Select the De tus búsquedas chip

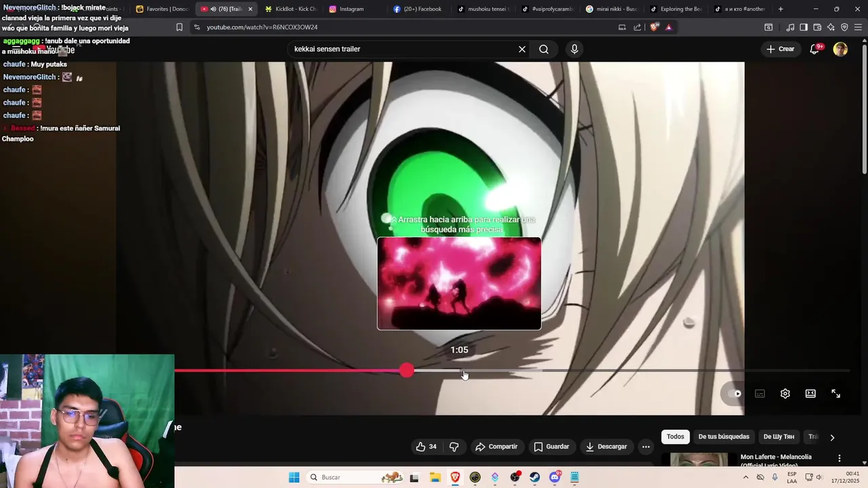724,437
